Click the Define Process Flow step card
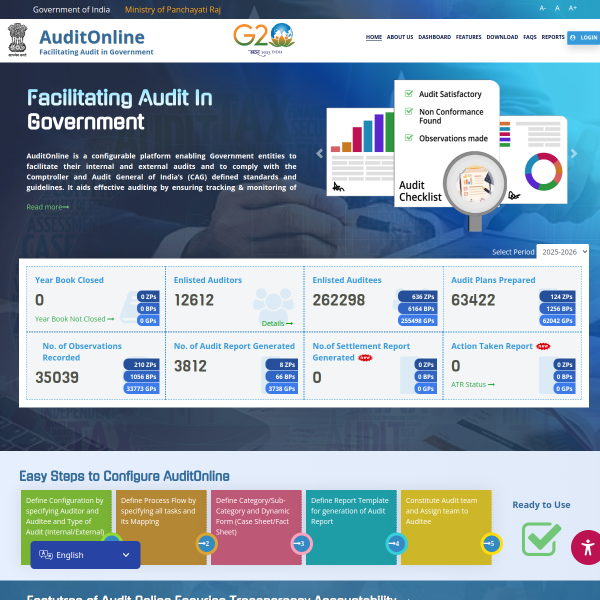This screenshot has width=600, height=600. coord(161,527)
